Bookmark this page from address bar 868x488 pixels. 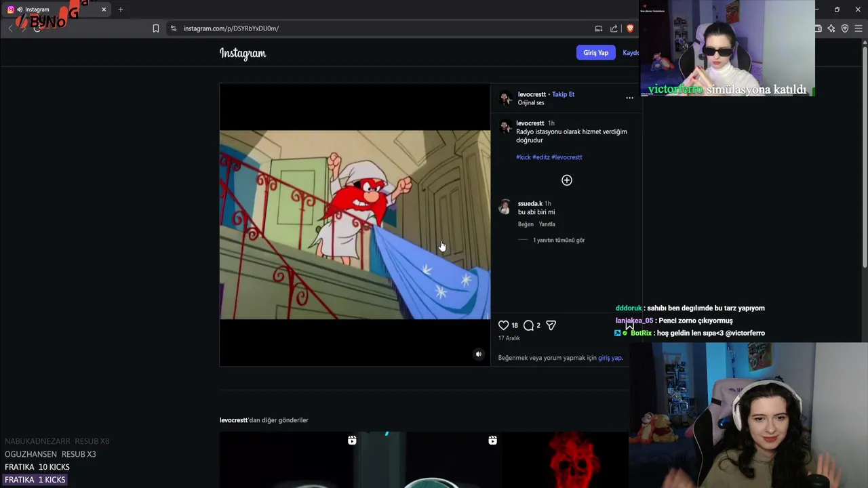click(x=156, y=28)
